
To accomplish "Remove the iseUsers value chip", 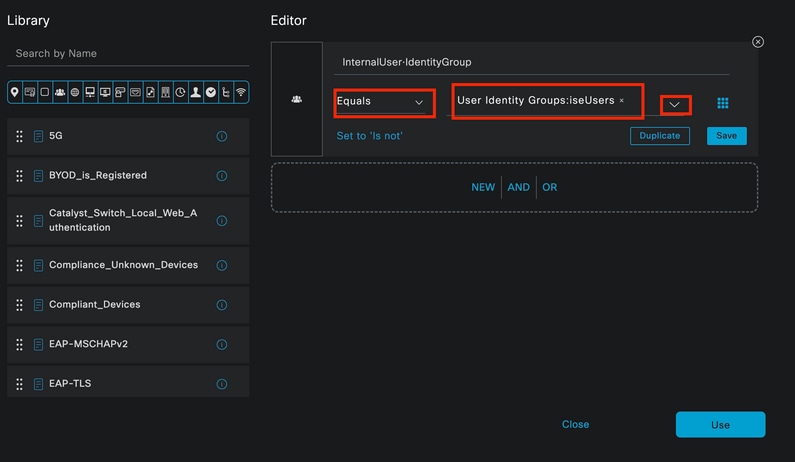I will point(622,100).
